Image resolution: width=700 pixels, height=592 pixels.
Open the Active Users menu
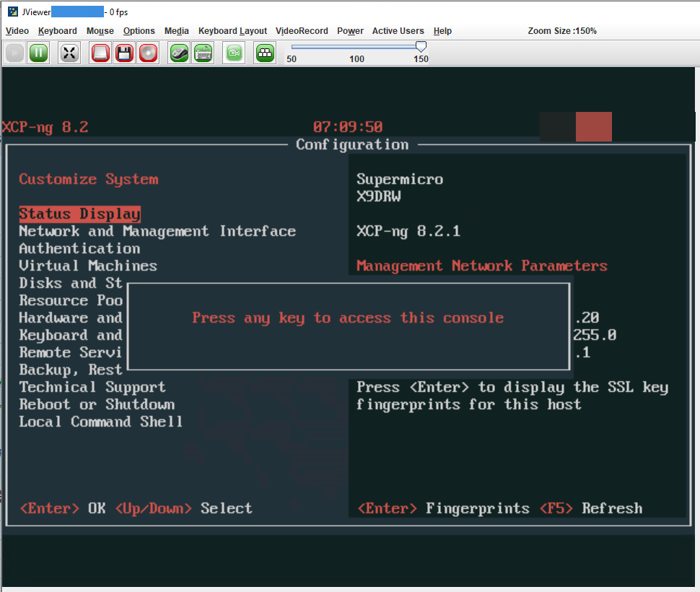click(398, 31)
